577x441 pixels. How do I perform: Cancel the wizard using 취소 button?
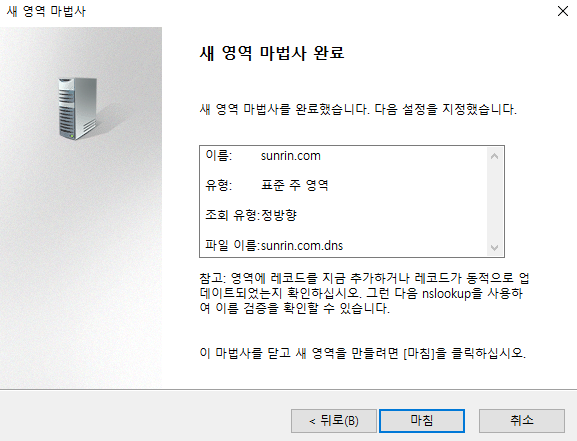click(522, 420)
